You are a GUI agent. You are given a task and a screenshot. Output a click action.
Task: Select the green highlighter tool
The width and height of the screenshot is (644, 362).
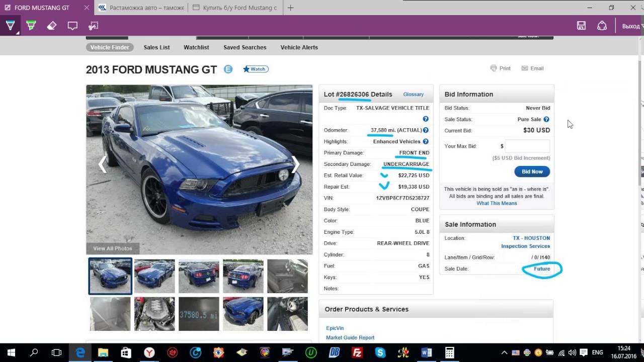pyautogui.click(x=31, y=26)
